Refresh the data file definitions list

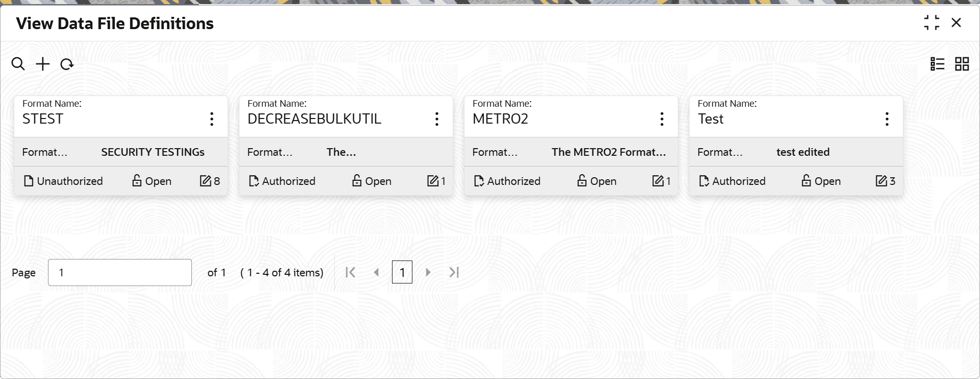pos(67,64)
